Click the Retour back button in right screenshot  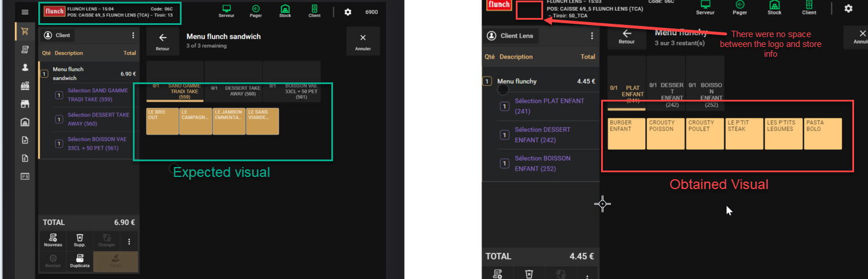627,36
